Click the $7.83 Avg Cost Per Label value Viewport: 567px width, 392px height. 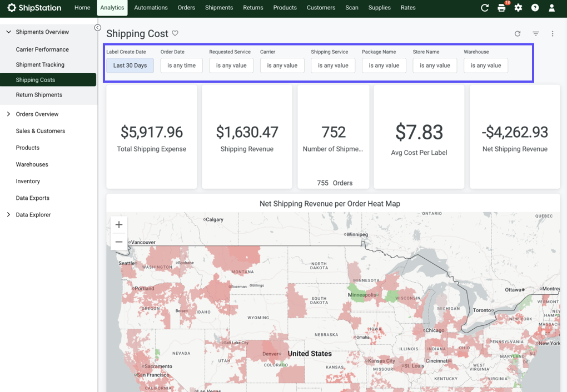click(419, 132)
